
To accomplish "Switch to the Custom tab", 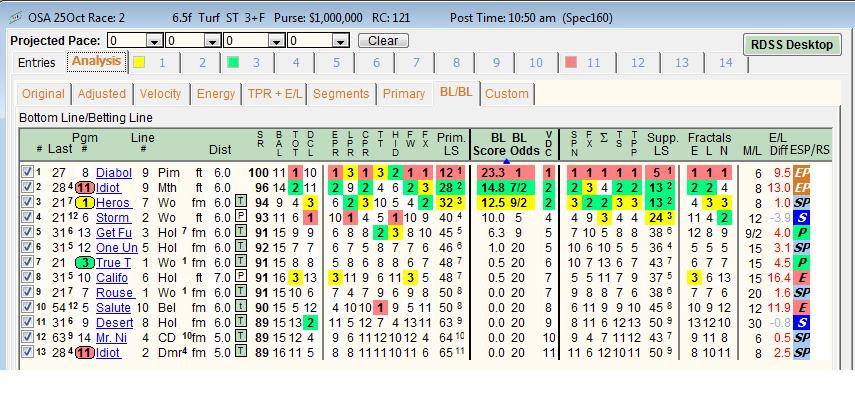I will coord(507,94).
